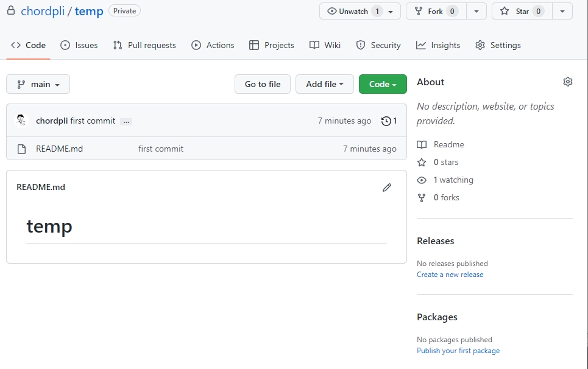
Task: Go to repository Settings tab
Action: click(x=498, y=45)
